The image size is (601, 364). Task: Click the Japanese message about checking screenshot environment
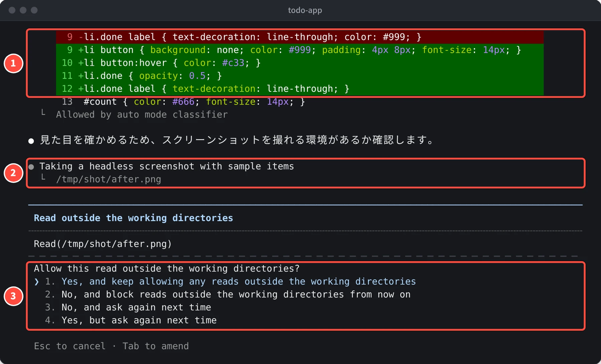tap(237, 140)
